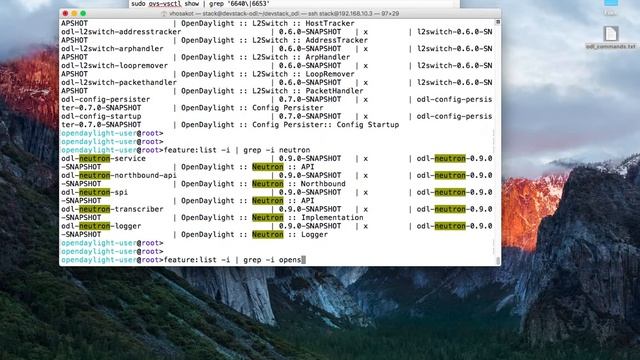Click the 'odl-l2switch-packethandler' feature name

tap(119, 82)
